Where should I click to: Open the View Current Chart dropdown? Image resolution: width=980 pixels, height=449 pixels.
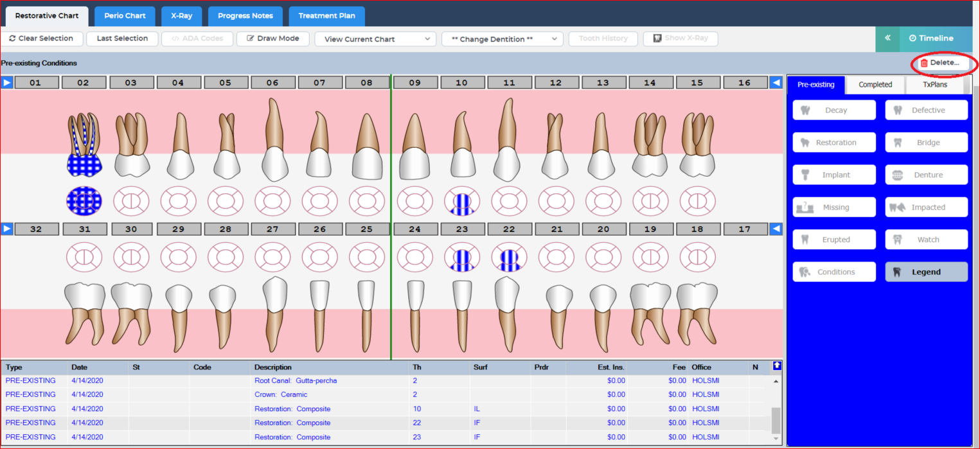(375, 39)
